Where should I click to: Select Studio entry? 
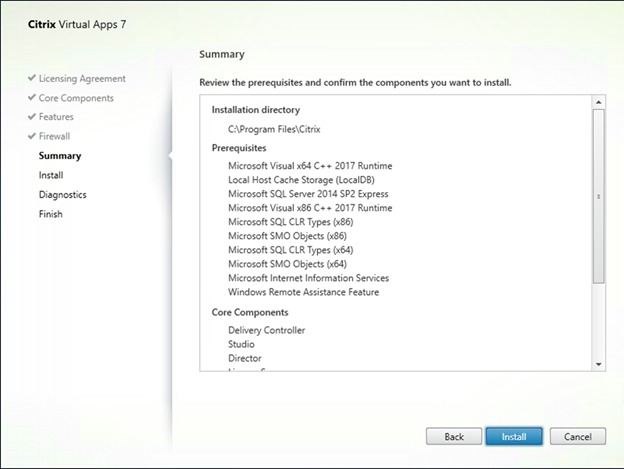point(241,344)
